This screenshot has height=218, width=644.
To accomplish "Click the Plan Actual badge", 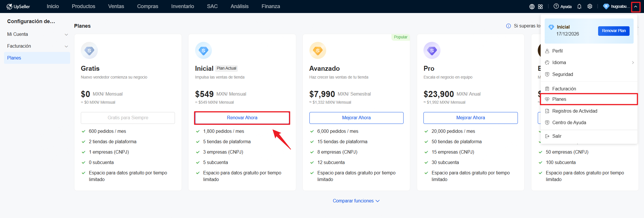I will 227,68.
